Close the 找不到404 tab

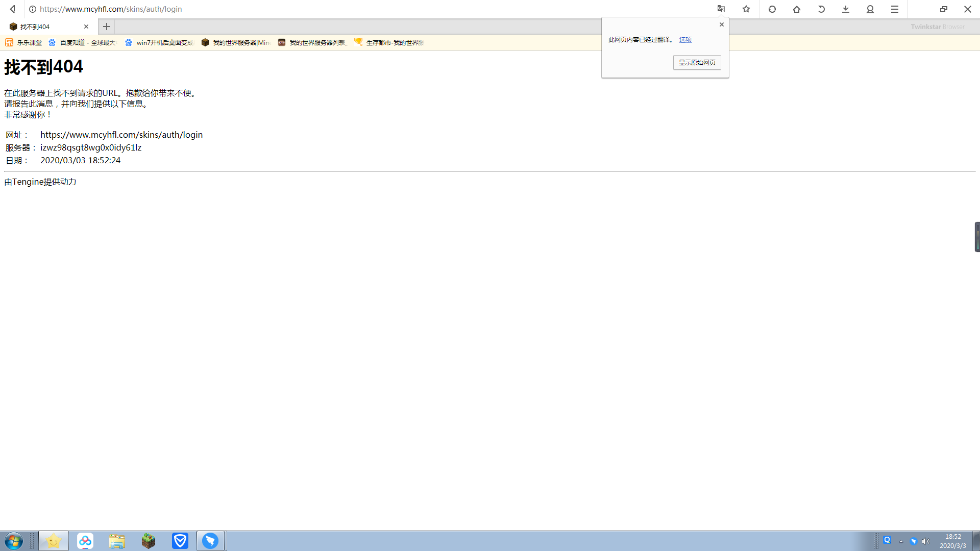point(86,27)
